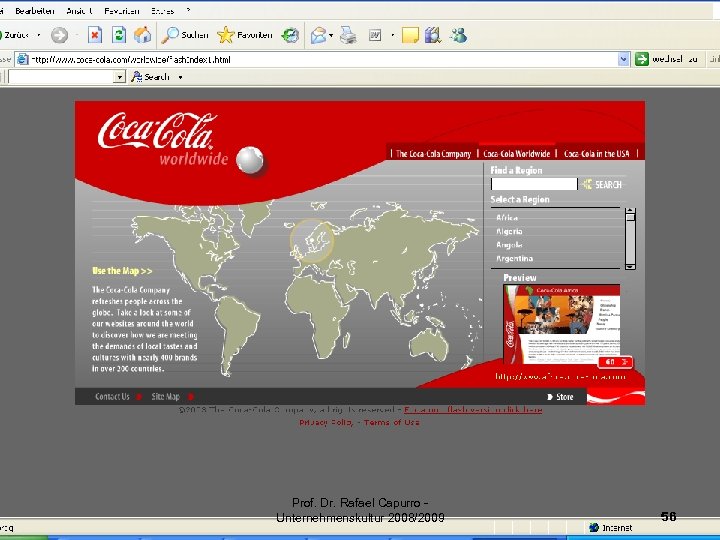Open the mail envelope icon

(318, 35)
